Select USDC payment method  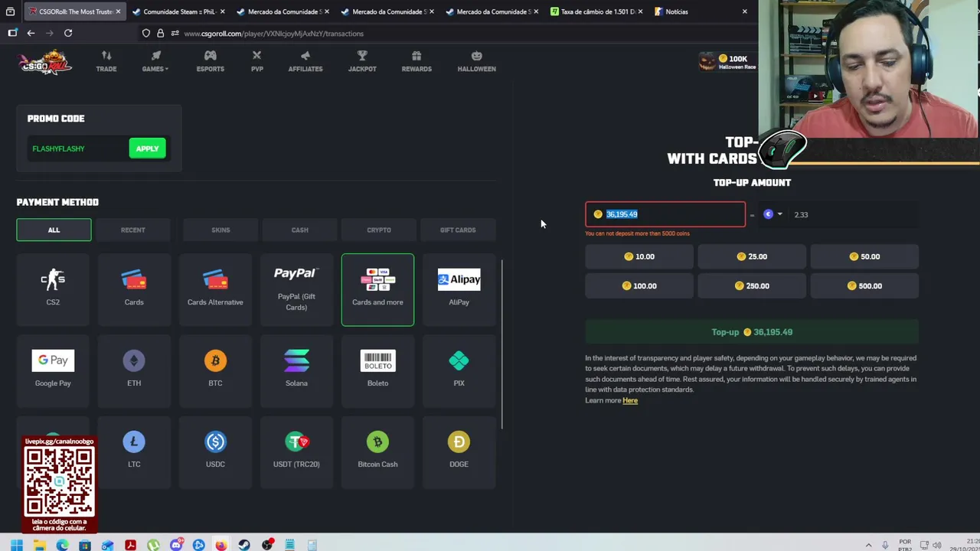pyautogui.click(x=215, y=452)
